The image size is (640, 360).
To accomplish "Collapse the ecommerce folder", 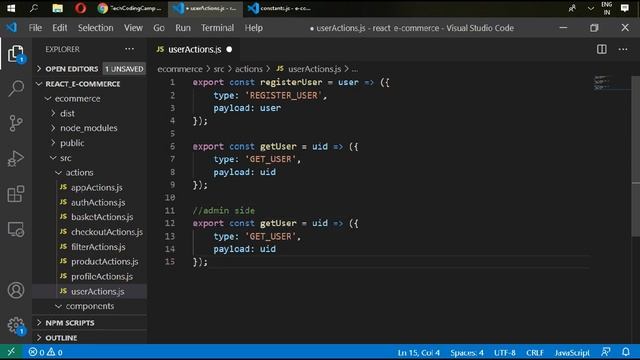I will 77,98.
